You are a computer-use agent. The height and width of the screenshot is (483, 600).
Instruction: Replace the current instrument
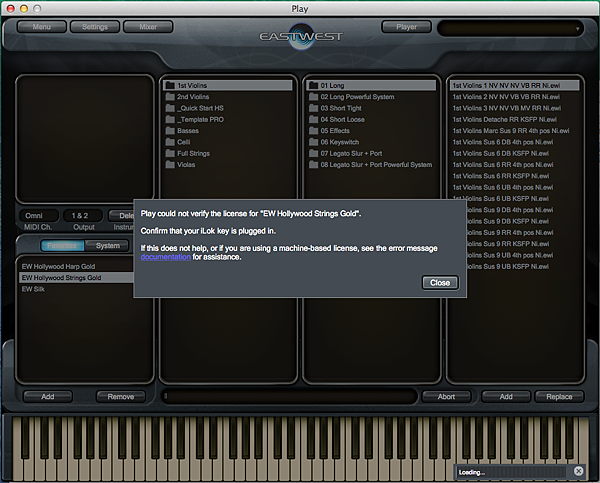tap(559, 397)
